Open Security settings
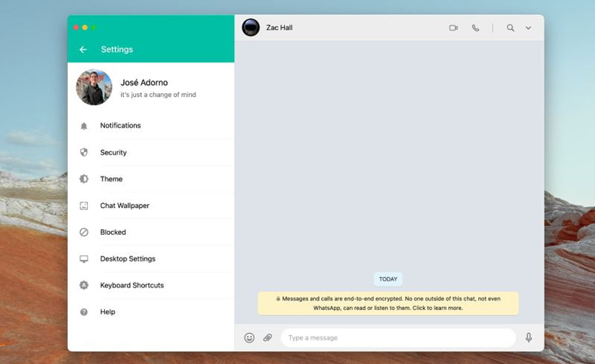Screen dimensions: 595x364 [114, 153]
